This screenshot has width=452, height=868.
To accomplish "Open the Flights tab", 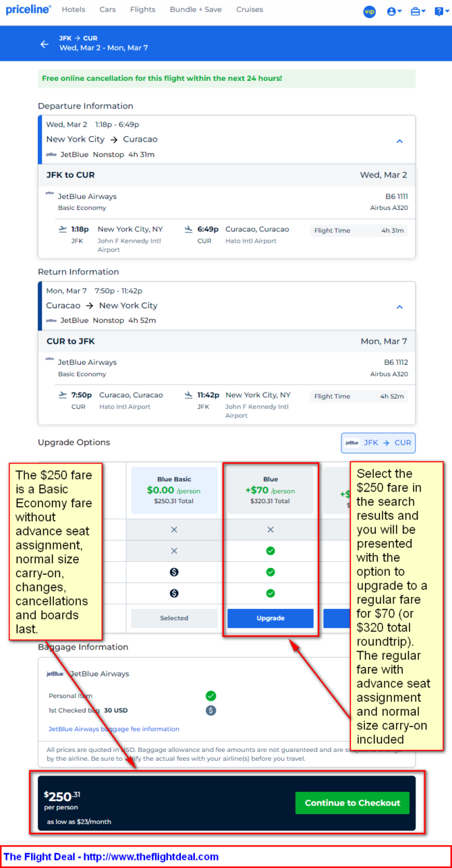I will point(142,9).
